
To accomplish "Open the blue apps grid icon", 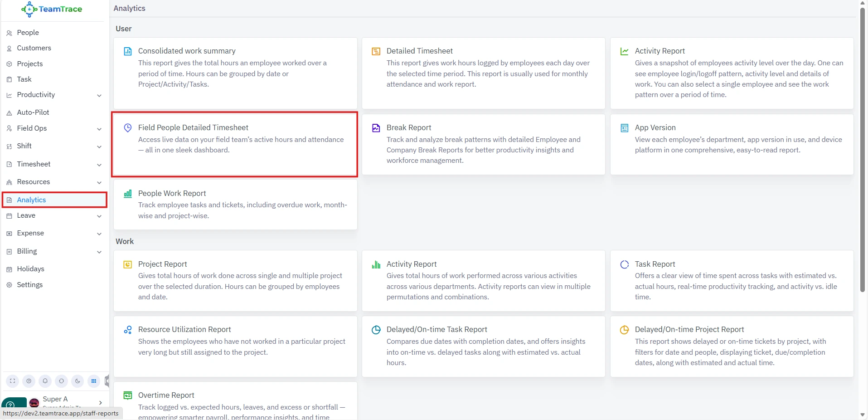I will pyautogui.click(x=94, y=381).
